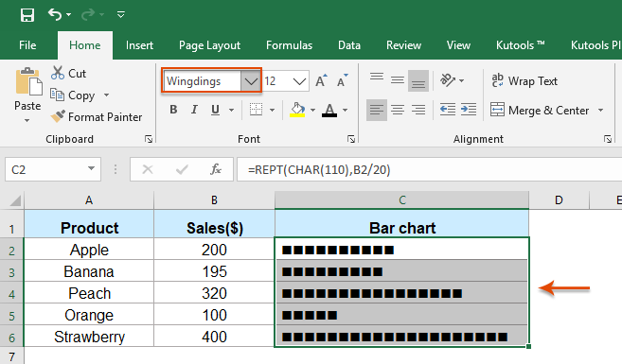Click Merge & Center button
Viewport: 622px width, 364px height.
540,110
